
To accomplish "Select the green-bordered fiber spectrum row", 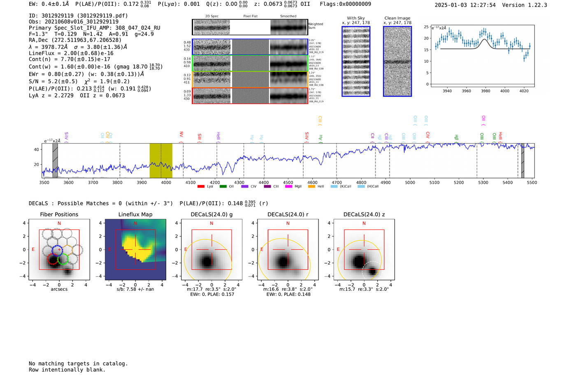I will point(250,63).
